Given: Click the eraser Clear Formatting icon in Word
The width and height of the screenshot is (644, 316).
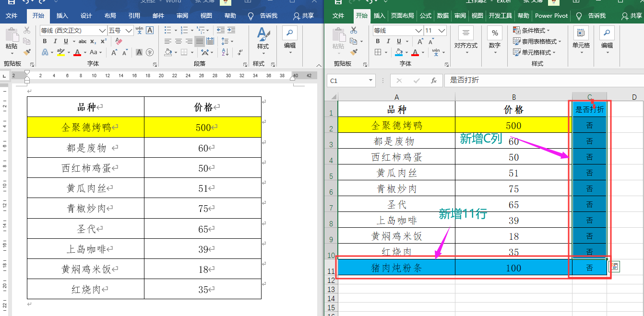Looking at the screenshot, I should click(119, 41).
